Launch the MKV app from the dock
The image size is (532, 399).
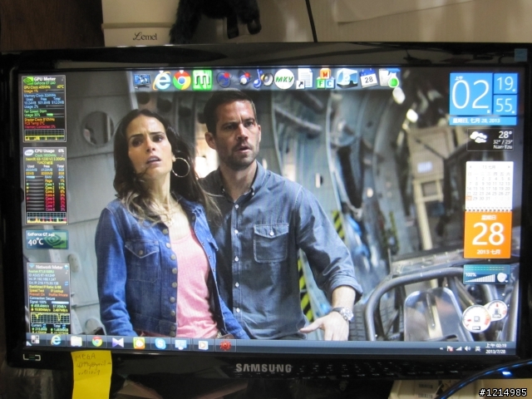click(x=284, y=79)
